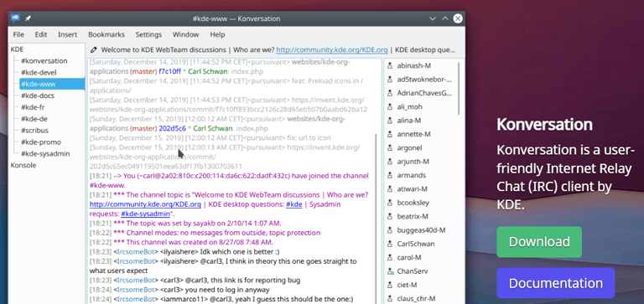Click 'This channel was created on 8/27/08' line
Image resolution: width=644 pixels, height=304 pixels.
click(181, 242)
